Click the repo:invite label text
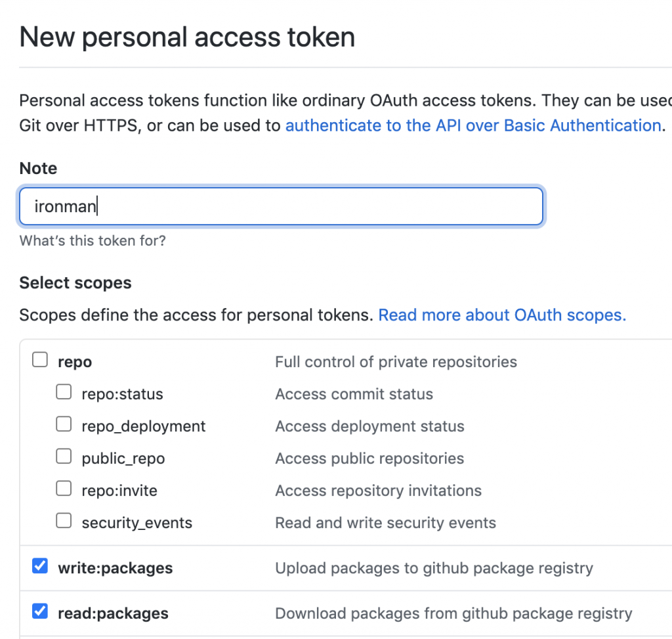The width and height of the screenshot is (672, 639). (x=119, y=491)
